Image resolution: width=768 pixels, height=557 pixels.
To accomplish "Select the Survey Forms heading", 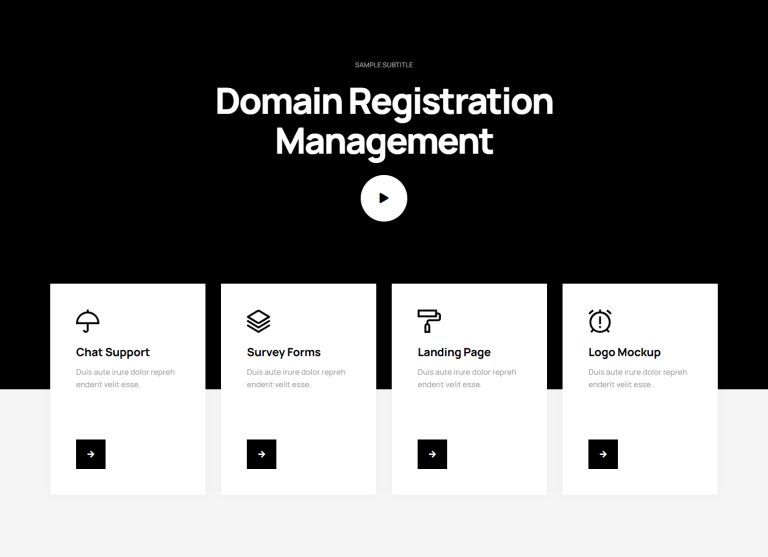I will [x=283, y=352].
